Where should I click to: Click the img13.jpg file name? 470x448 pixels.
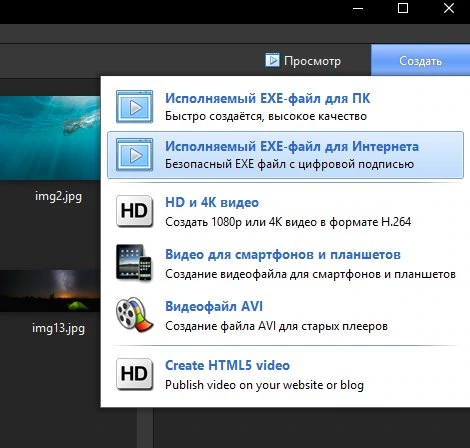click(x=58, y=328)
